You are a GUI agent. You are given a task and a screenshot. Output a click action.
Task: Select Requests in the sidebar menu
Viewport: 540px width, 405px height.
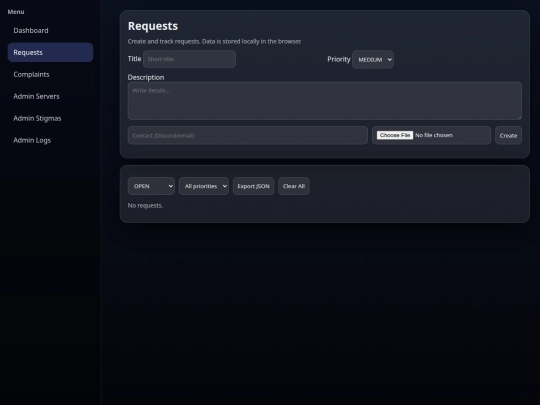coord(50,52)
